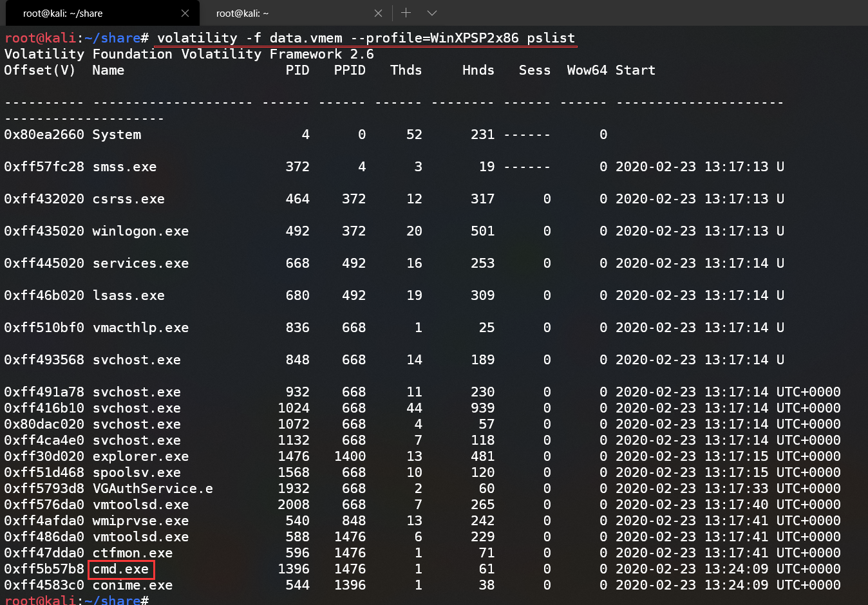Click the lsass.exe process name
Image resolution: width=868 pixels, height=605 pixels.
[129, 295]
